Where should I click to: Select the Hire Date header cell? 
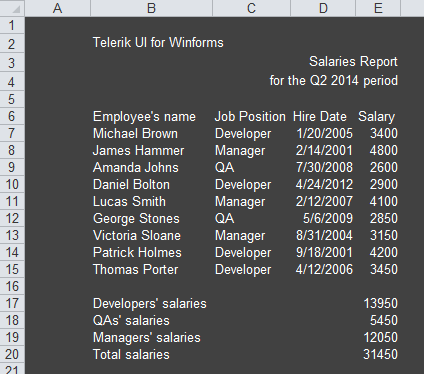[320, 117]
